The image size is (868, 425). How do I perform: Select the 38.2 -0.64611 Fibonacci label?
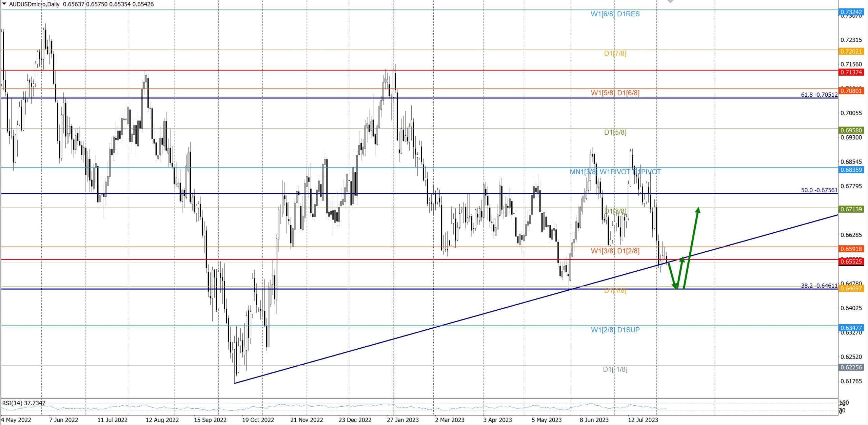(819, 286)
